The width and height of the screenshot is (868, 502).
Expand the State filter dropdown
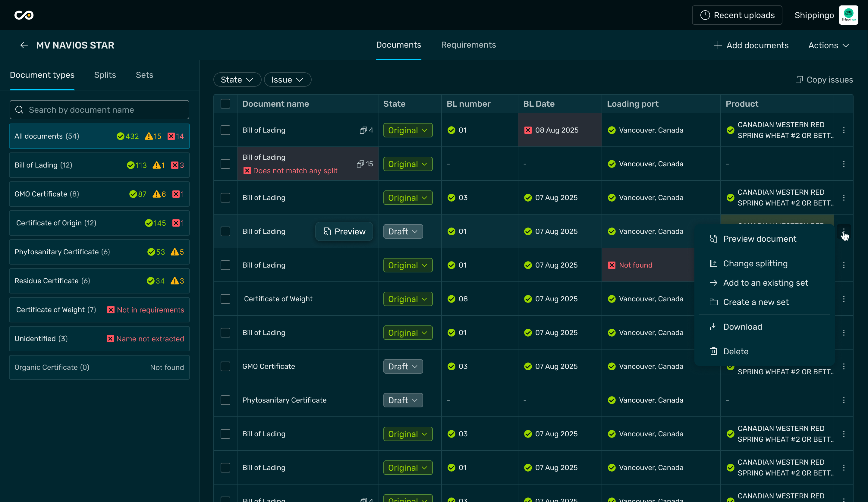click(x=237, y=80)
